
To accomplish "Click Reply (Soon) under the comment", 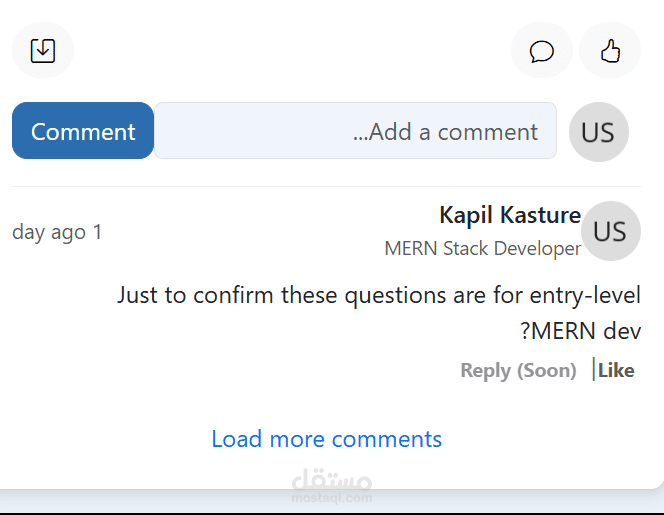I will [x=518, y=370].
